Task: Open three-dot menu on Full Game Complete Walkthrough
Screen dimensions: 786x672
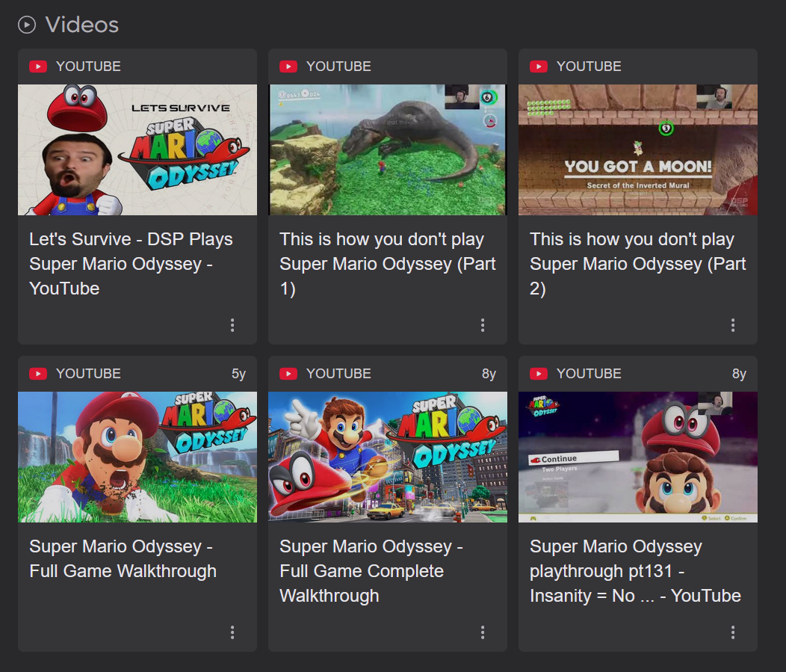Action: (483, 632)
